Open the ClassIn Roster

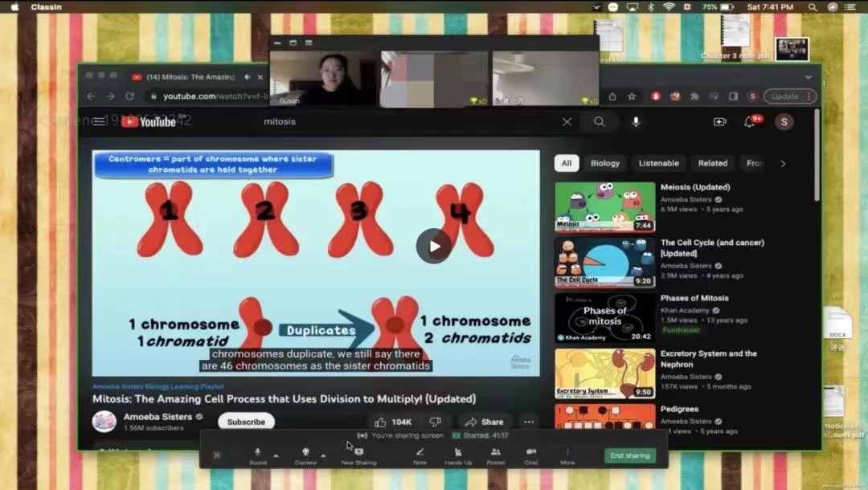[x=495, y=455]
